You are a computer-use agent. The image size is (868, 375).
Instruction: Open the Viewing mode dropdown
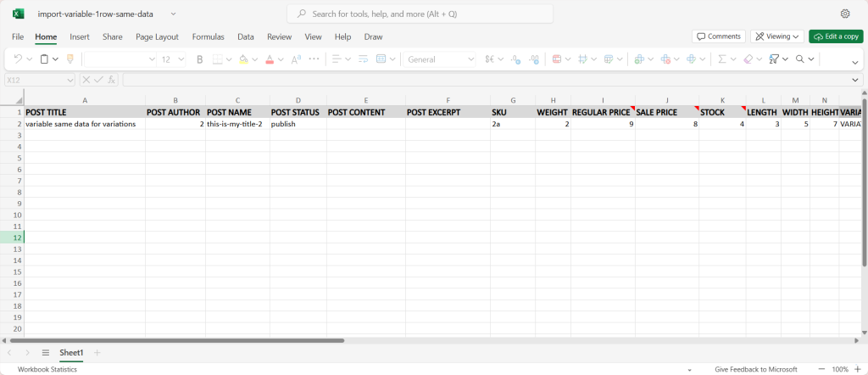[777, 36]
